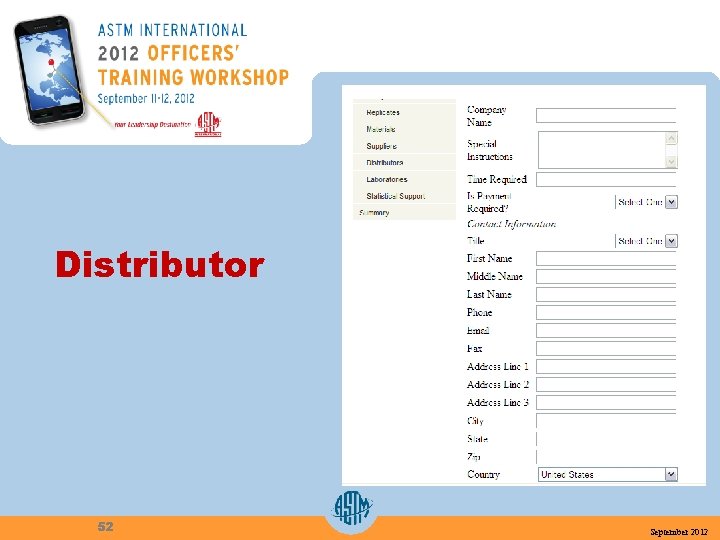Click the Last Name input field
720x540 pixels.
coord(606,294)
